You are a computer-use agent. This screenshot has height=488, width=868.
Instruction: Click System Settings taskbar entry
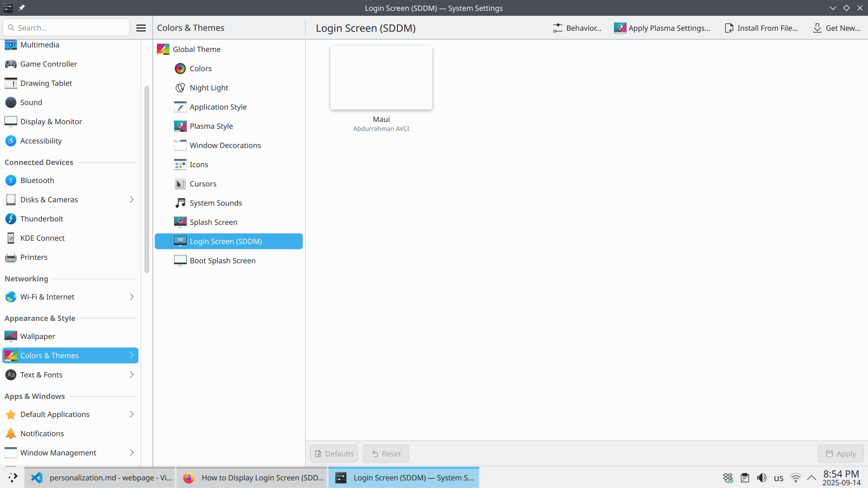pyautogui.click(x=404, y=478)
